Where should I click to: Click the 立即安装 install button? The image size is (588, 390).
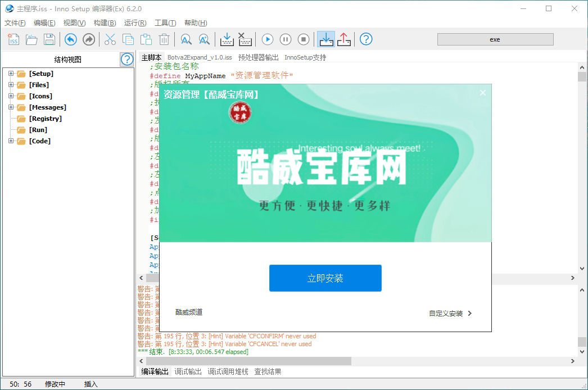click(x=325, y=278)
